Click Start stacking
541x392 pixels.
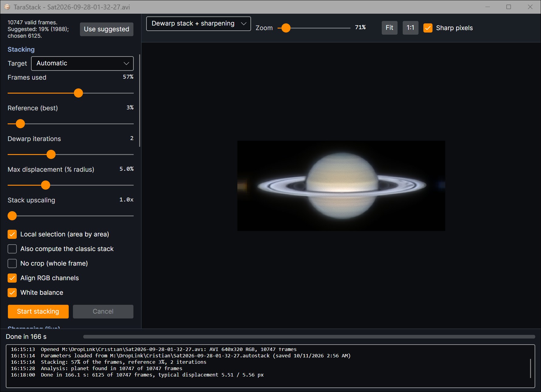(38, 311)
